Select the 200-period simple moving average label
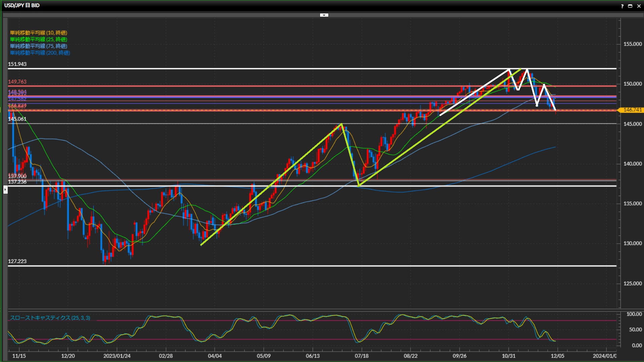 click(40, 53)
